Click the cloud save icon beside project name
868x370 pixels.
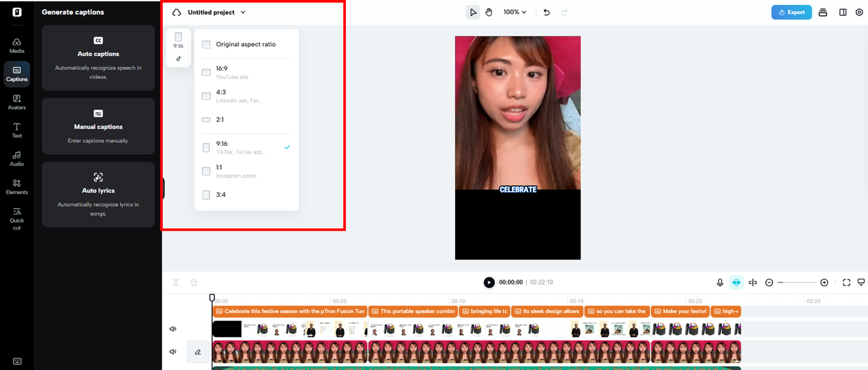(177, 12)
